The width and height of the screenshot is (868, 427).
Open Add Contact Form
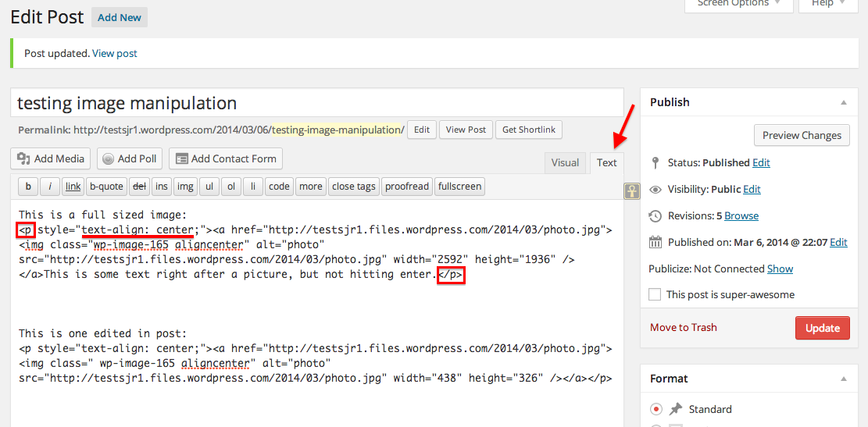(x=226, y=158)
